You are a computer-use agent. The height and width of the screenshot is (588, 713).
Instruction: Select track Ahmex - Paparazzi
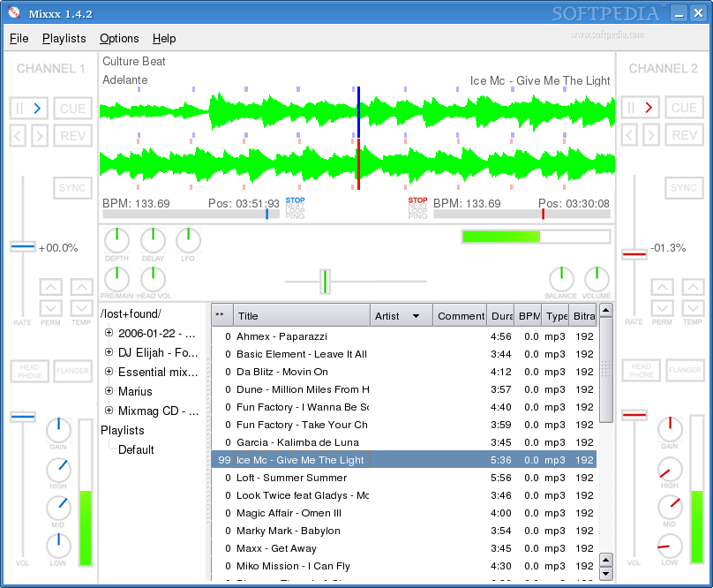tap(404, 336)
